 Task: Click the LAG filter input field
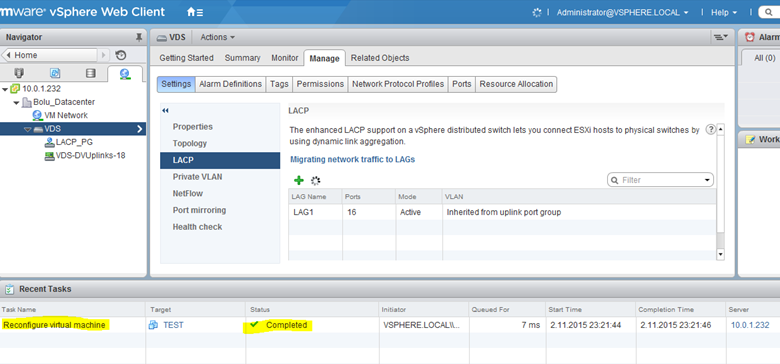[660, 180]
